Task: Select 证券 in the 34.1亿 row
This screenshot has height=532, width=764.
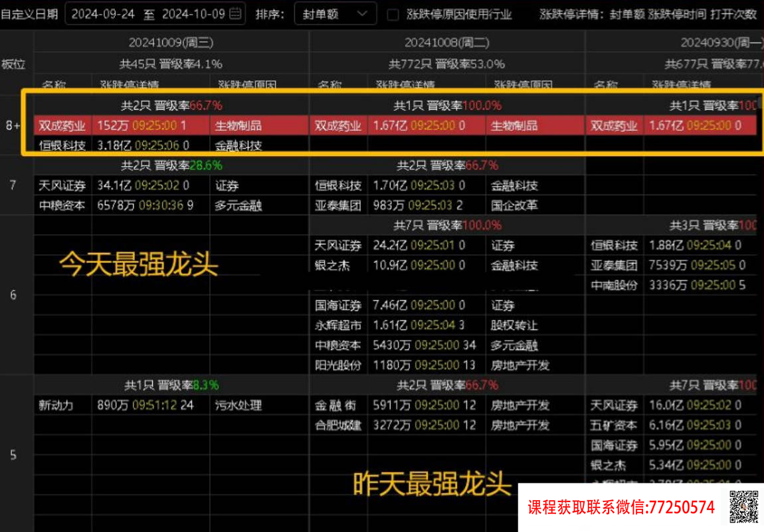Action: (227, 185)
